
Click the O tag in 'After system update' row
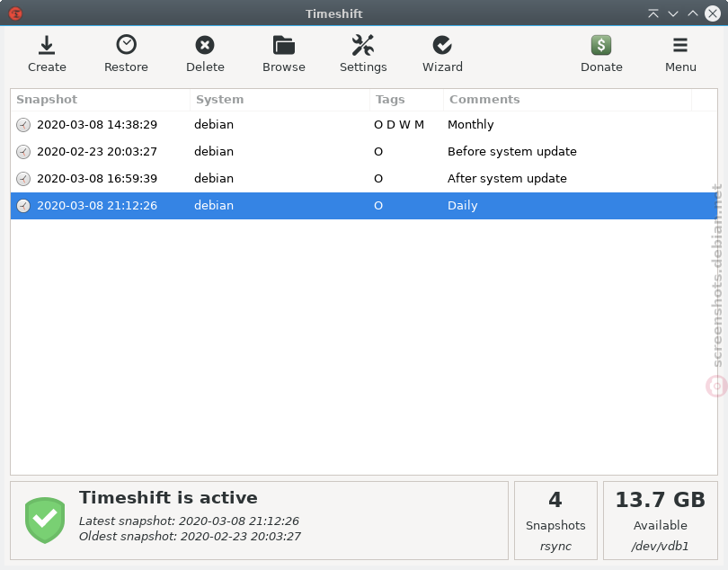point(377,178)
